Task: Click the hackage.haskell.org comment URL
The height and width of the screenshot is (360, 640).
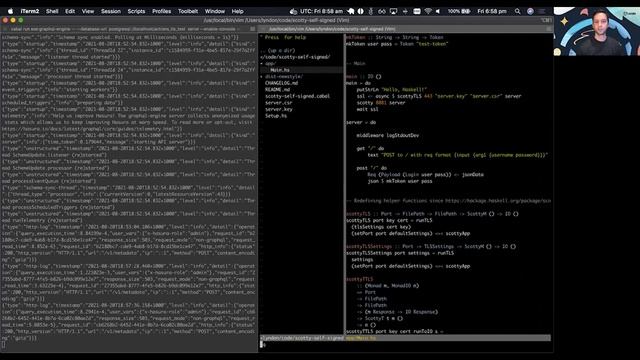Action: click(498, 201)
